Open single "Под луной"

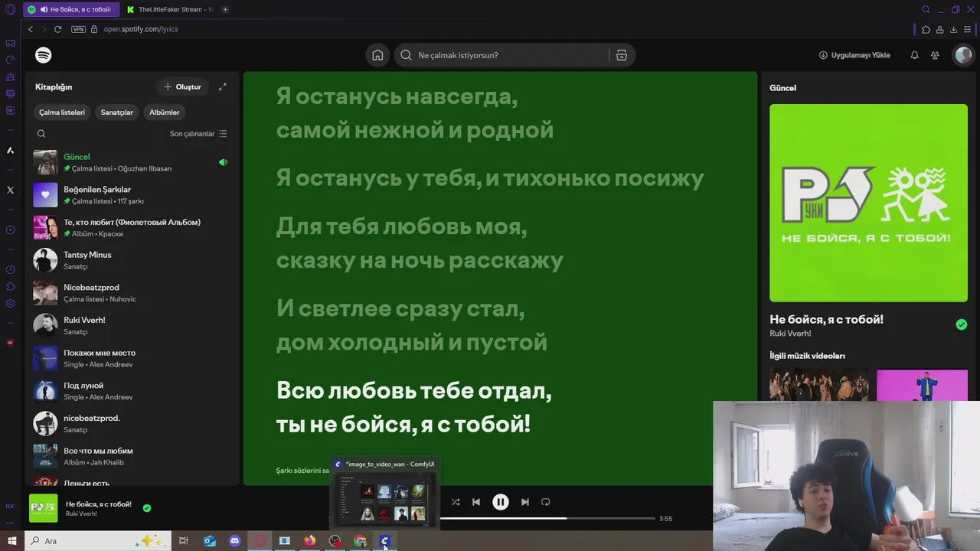click(x=131, y=391)
